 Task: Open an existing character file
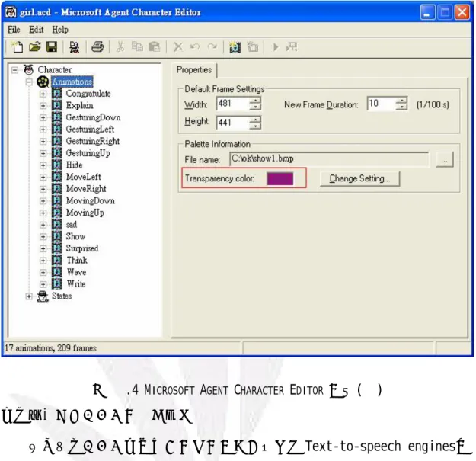[34, 47]
